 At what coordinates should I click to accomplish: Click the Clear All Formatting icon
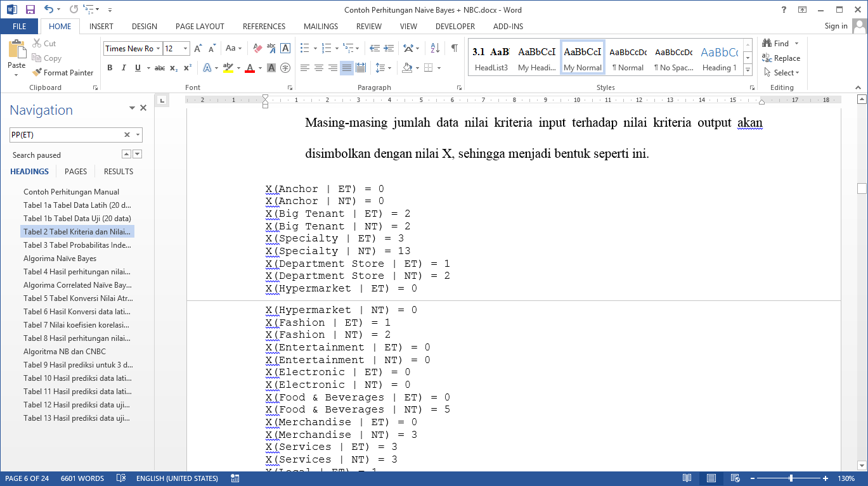[x=257, y=48]
